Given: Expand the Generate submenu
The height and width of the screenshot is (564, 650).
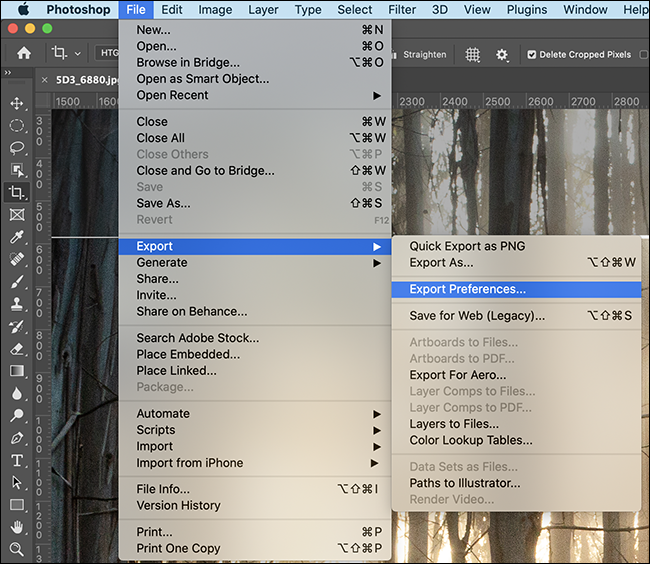Looking at the screenshot, I should click(255, 263).
